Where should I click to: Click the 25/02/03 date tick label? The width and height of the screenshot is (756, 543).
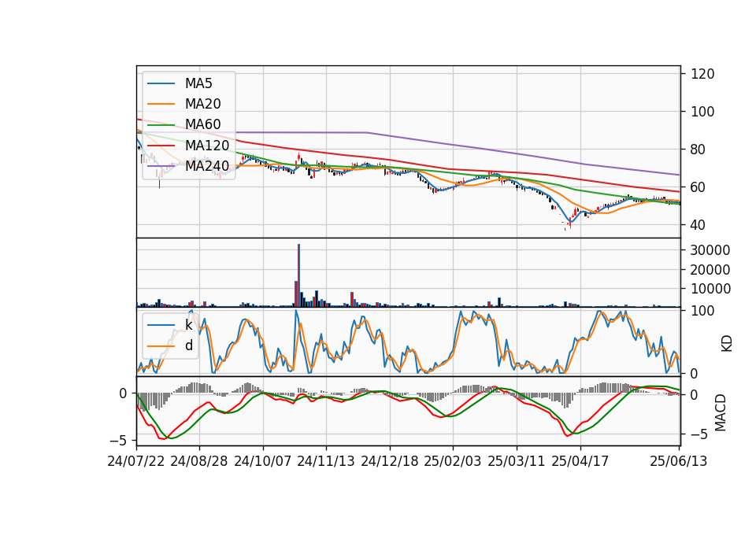click(453, 461)
